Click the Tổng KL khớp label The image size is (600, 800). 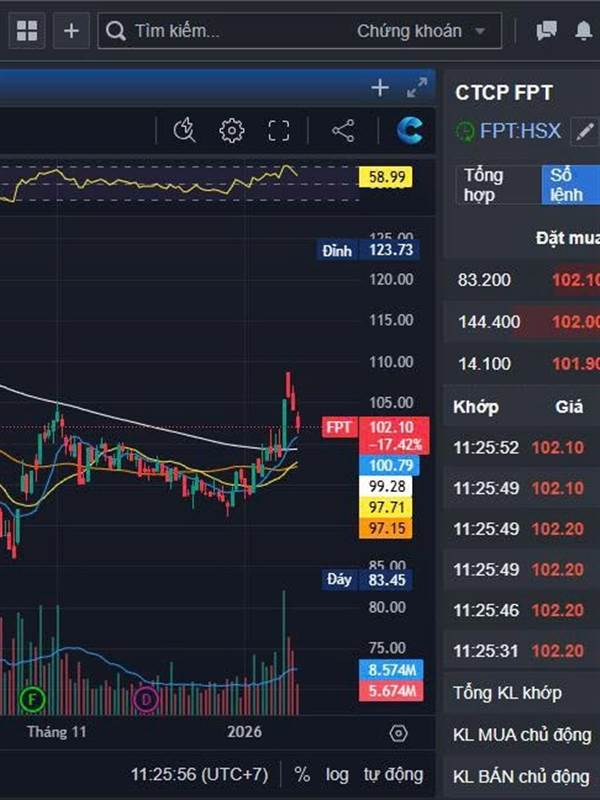[507, 693]
